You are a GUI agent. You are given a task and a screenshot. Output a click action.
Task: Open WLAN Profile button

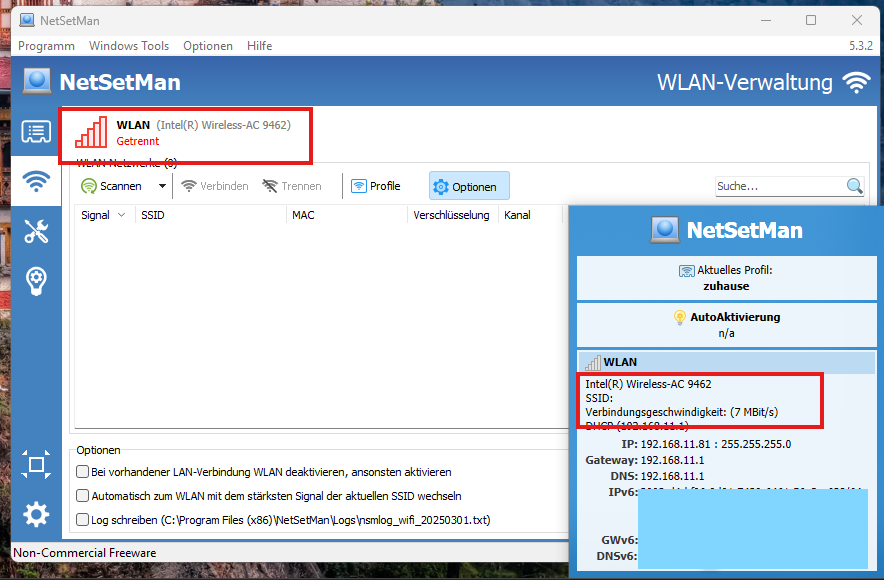point(375,186)
